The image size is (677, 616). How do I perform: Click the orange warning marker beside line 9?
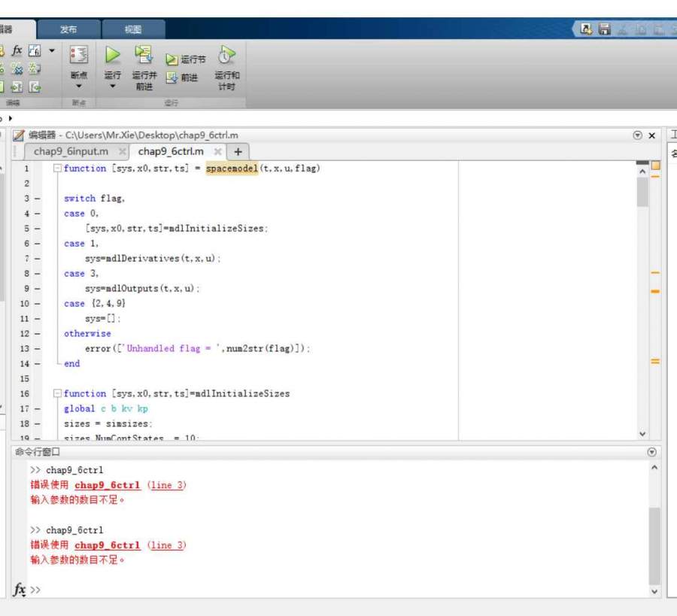click(x=655, y=291)
